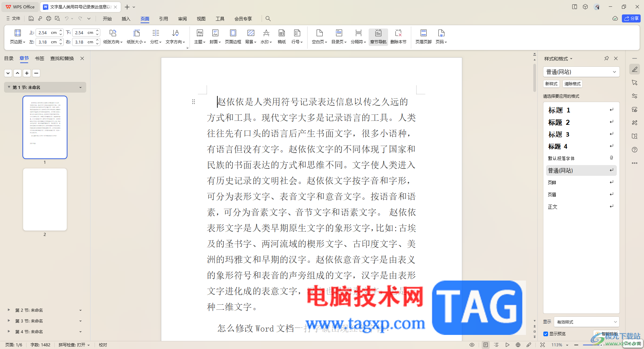Open 页面边框 page border settings
The height and width of the screenshot is (349, 644).
pyautogui.click(x=233, y=37)
